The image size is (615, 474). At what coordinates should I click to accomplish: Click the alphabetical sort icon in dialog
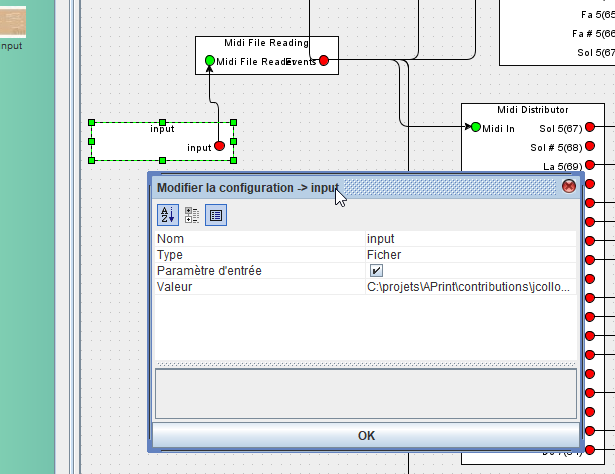point(167,214)
